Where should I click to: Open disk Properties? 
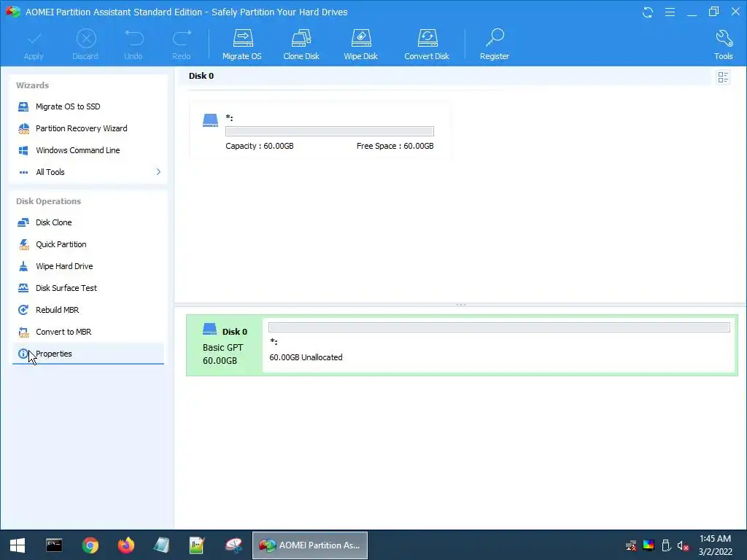[88, 354]
